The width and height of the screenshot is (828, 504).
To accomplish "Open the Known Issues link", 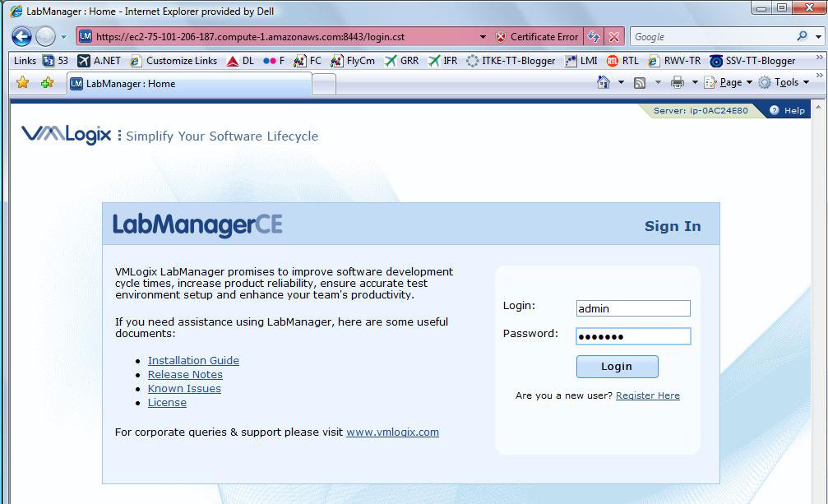I will click(184, 388).
